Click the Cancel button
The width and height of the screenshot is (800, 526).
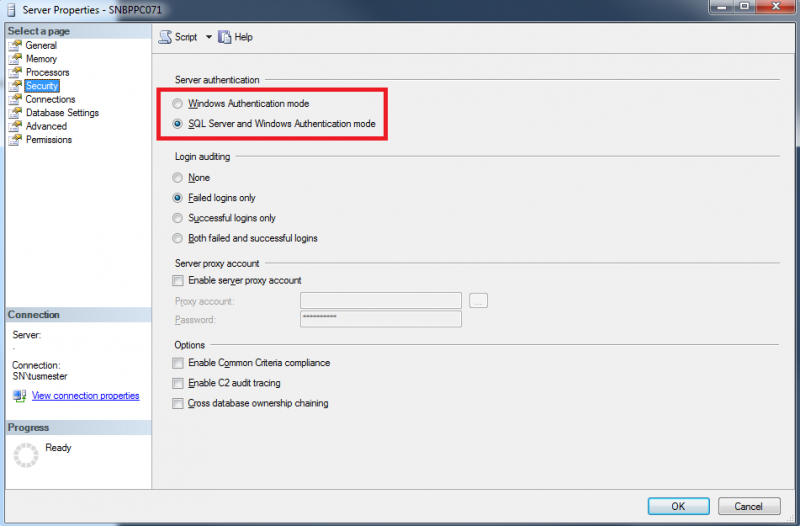click(x=749, y=506)
